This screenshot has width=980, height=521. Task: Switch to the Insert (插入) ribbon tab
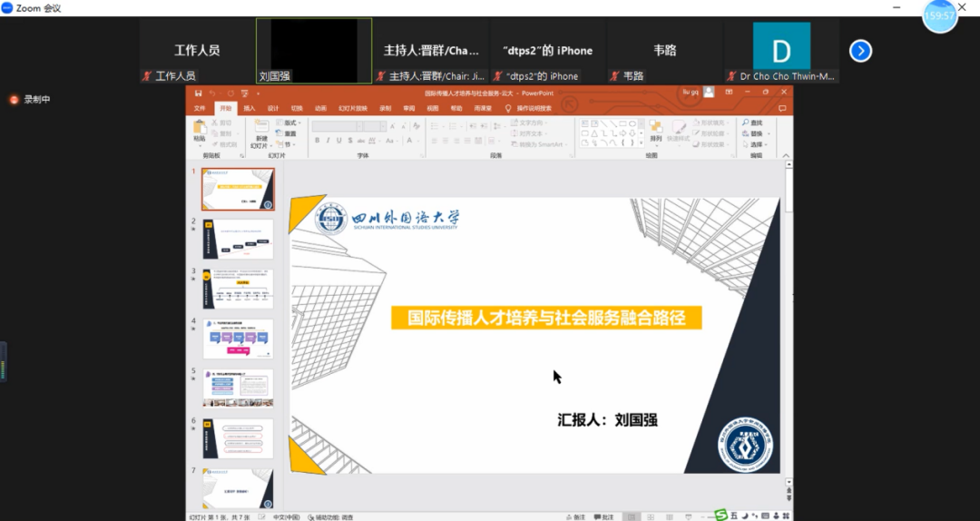pyautogui.click(x=249, y=108)
